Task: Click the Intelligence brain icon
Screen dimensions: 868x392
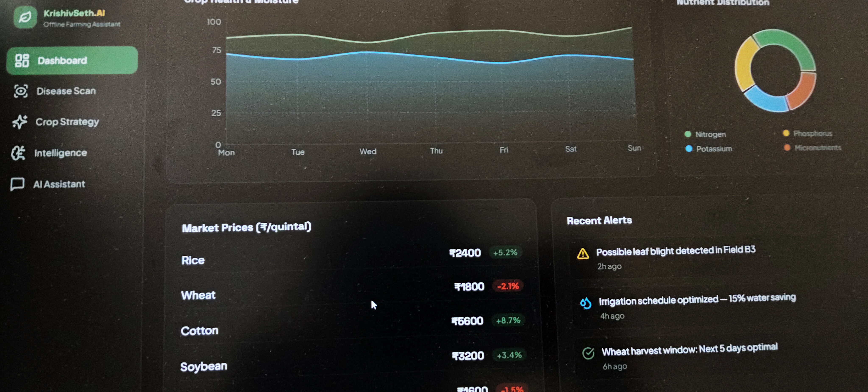Action: (18, 153)
